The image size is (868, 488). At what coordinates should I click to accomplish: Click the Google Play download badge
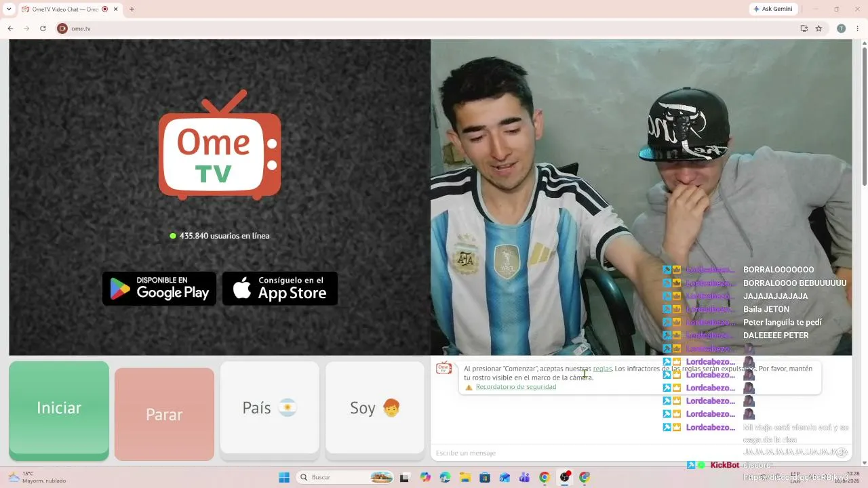(159, 289)
